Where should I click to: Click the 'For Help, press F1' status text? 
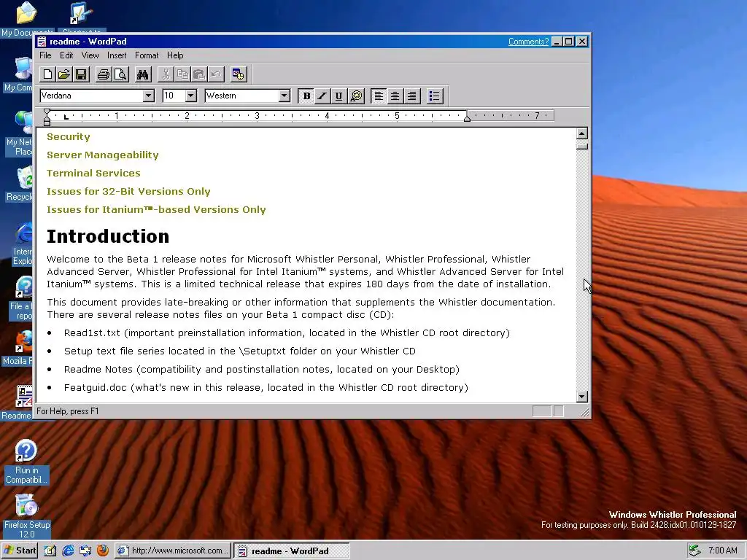tap(68, 411)
